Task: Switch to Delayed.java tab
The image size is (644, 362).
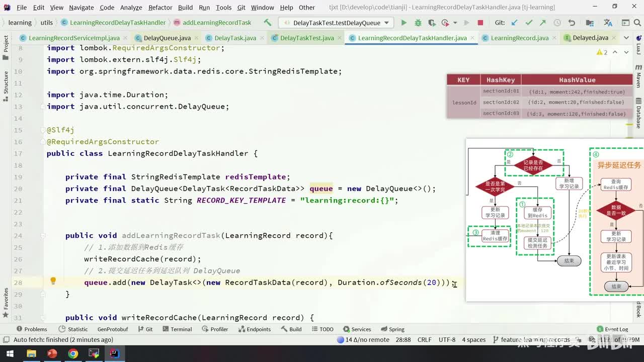Action: [590, 38]
